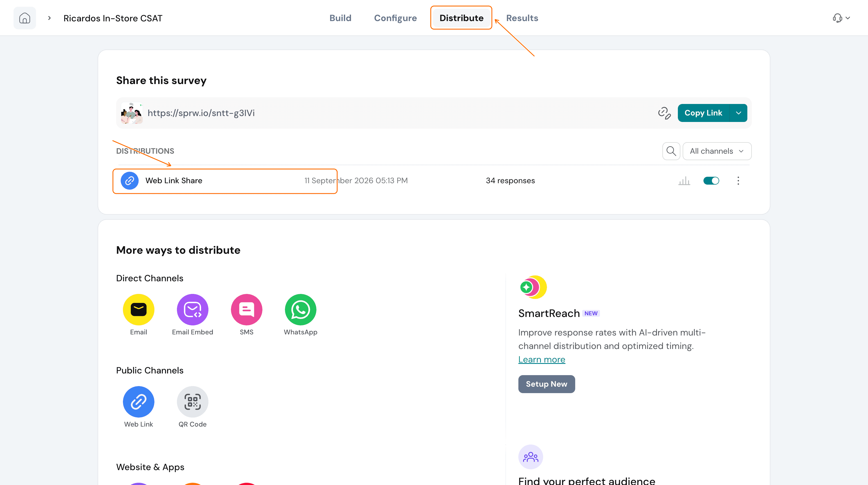Go to the home dashboard icon
This screenshot has height=485, width=868.
(x=24, y=18)
